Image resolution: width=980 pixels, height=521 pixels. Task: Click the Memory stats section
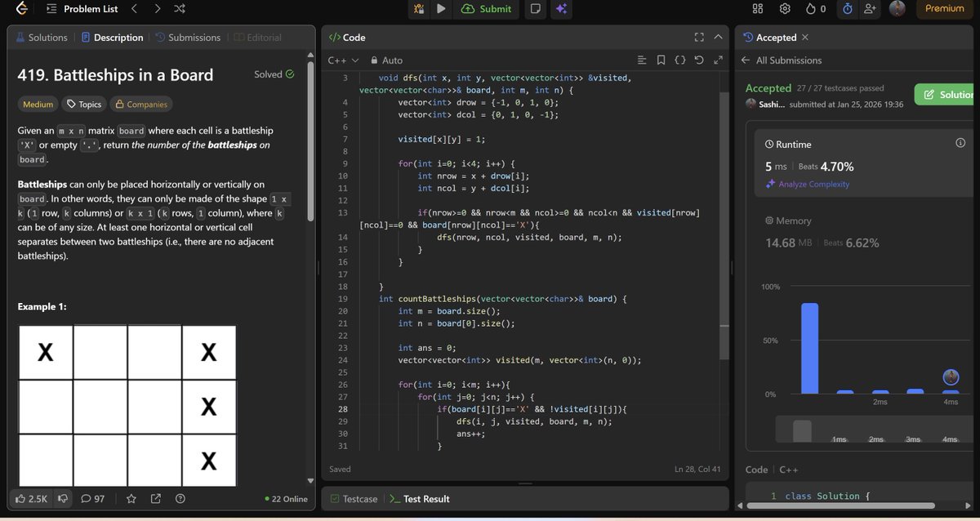(864, 233)
